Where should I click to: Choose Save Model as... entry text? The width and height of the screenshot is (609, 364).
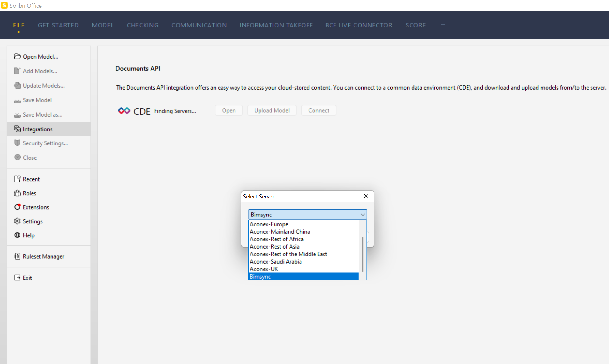(42, 114)
